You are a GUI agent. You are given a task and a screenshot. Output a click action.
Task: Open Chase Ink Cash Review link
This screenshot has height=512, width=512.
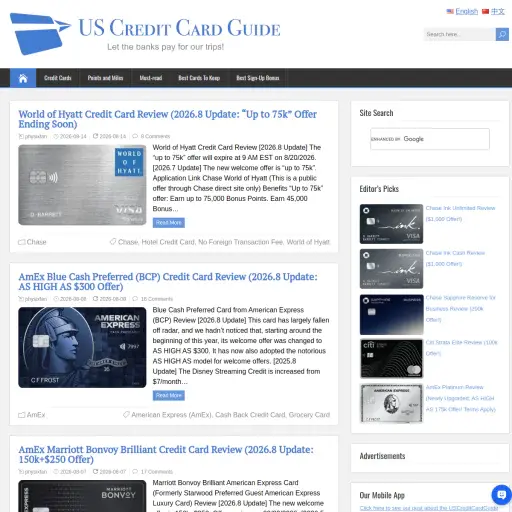coord(455,258)
